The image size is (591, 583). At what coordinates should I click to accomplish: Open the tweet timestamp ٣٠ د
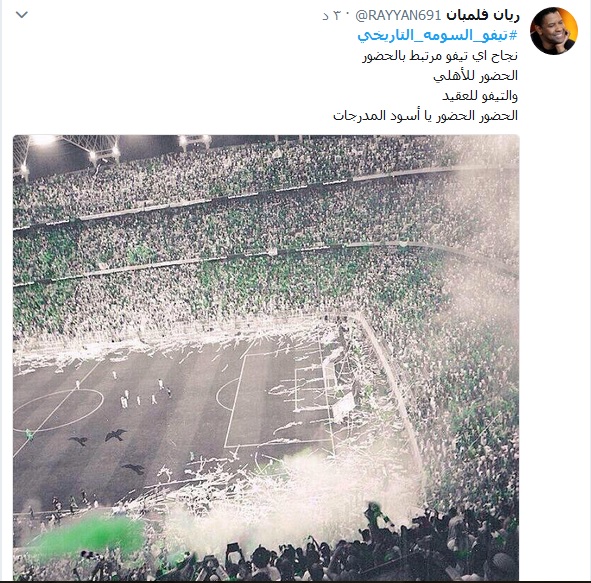pos(335,16)
